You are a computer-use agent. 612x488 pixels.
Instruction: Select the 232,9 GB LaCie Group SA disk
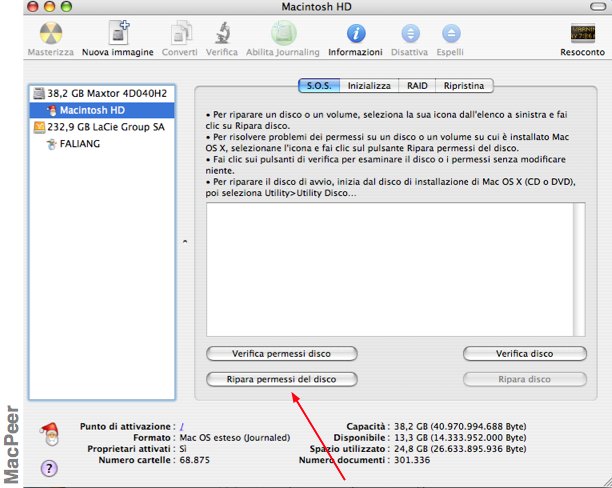coord(102,127)
